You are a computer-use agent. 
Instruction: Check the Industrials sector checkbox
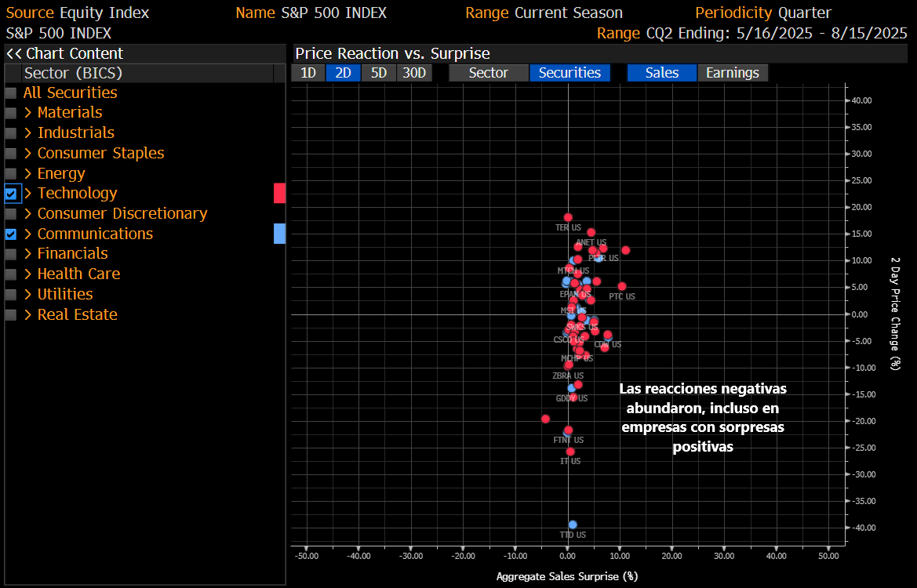pos(10,133)
